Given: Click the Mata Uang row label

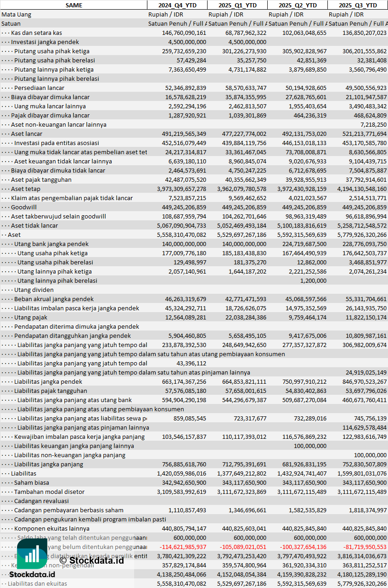Looking at the screenshot, I should (17, 14).
